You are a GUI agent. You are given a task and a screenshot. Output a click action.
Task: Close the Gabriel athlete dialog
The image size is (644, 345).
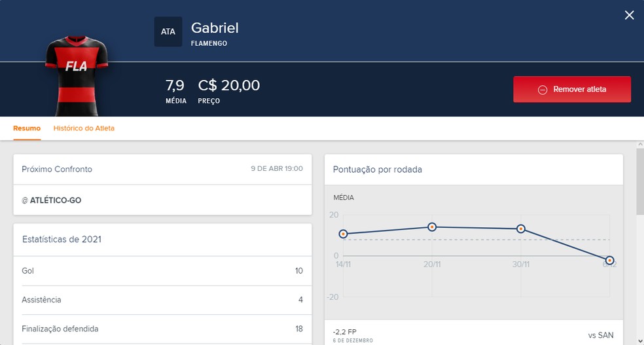(629, 15)
